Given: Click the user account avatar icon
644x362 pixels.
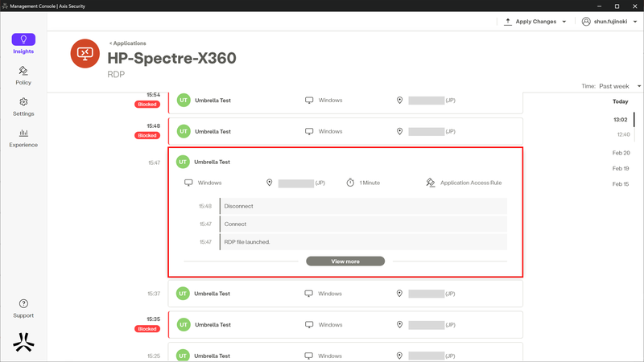Looking at the screenshot, I should pyautogui.click(x=586, y=22).
